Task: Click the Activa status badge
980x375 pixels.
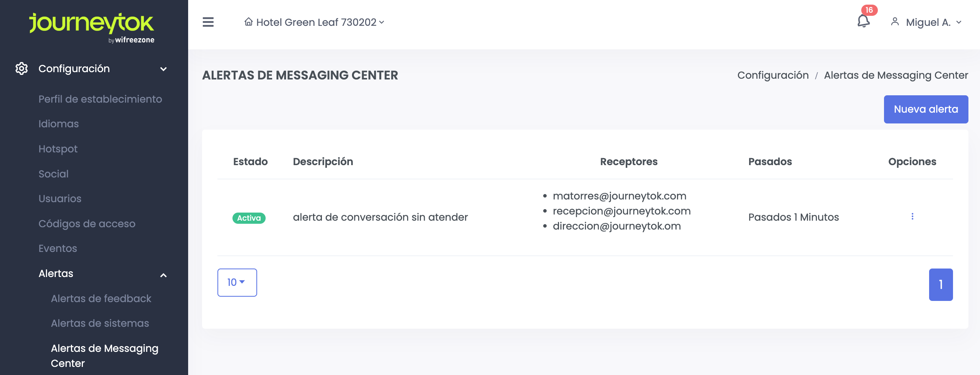Action: pos(249,218)
